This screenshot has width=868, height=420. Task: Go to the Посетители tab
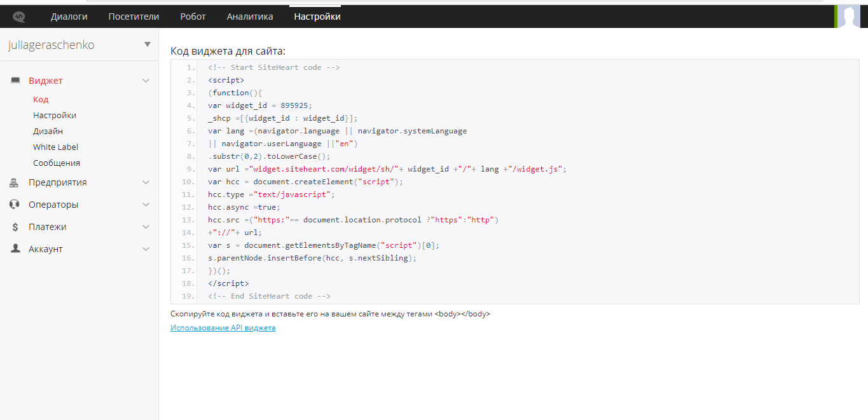(x=134, y=17)
